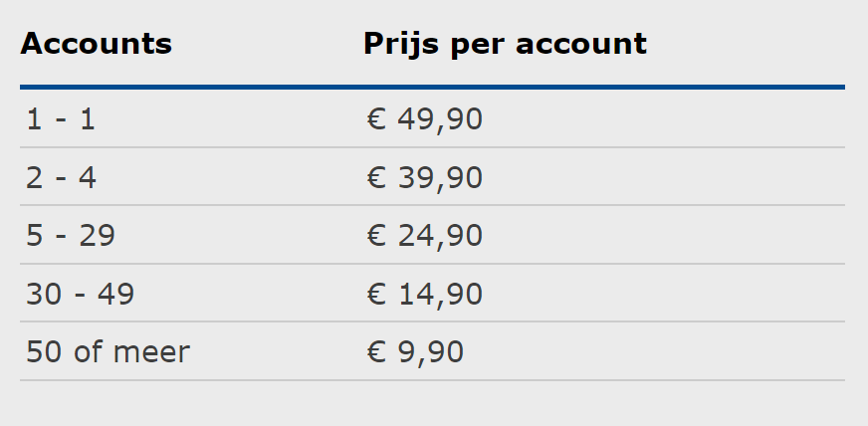Click the number 49 in tier range
868x426 pixels.
tap(116, 294)
